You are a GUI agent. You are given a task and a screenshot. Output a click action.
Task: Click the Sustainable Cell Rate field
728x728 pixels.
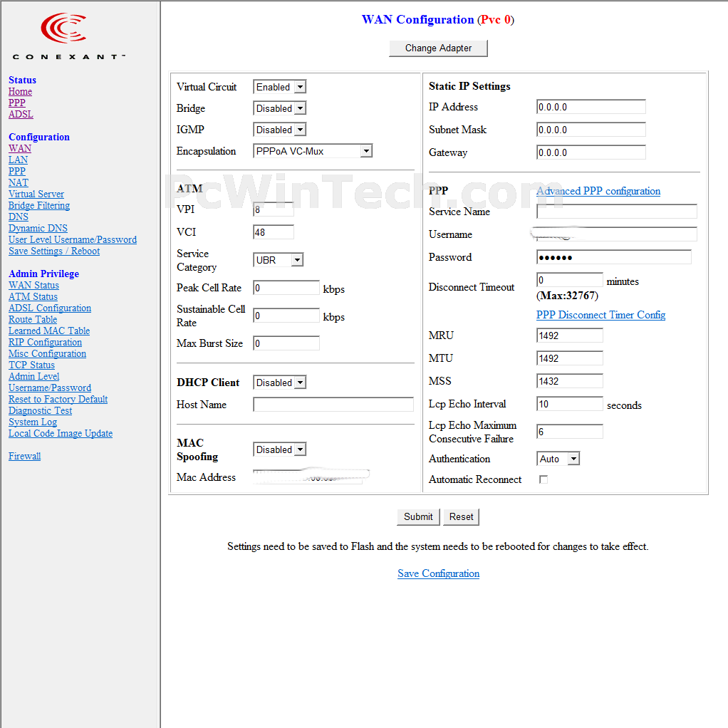click(x=286, y=316)
